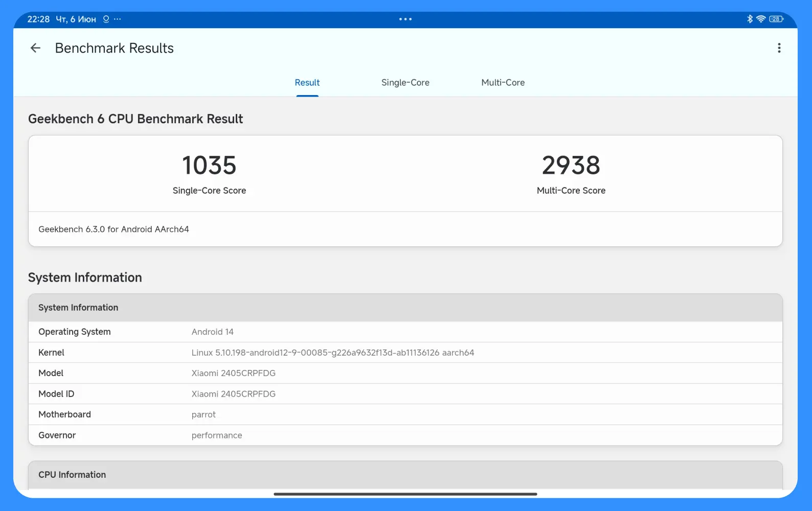The height and width of the screenshot is (511, 812).
Task: Tap the date Чт, 6 Июн
Action: point(76,19)
